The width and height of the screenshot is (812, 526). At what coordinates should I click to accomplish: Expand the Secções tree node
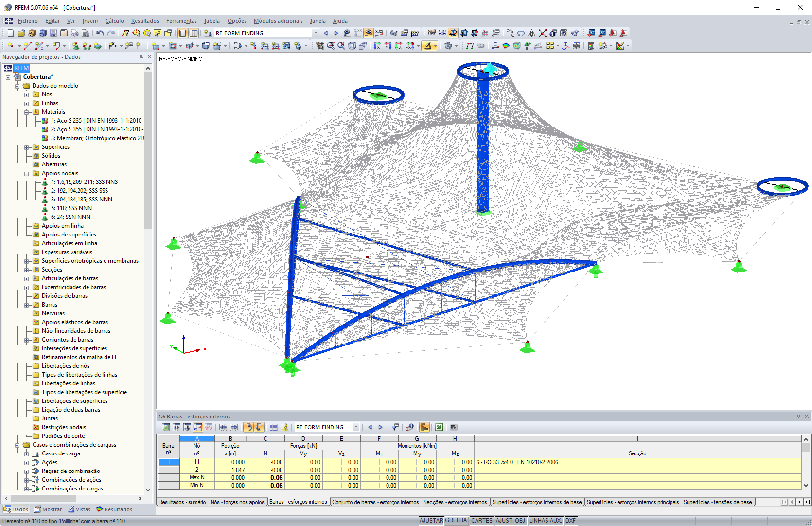[27, 270]
